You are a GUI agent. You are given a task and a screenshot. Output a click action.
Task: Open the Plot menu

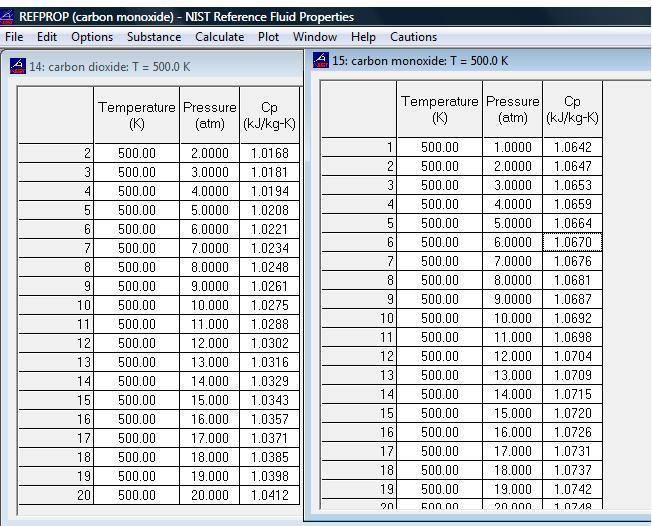[x=268, y=37]
